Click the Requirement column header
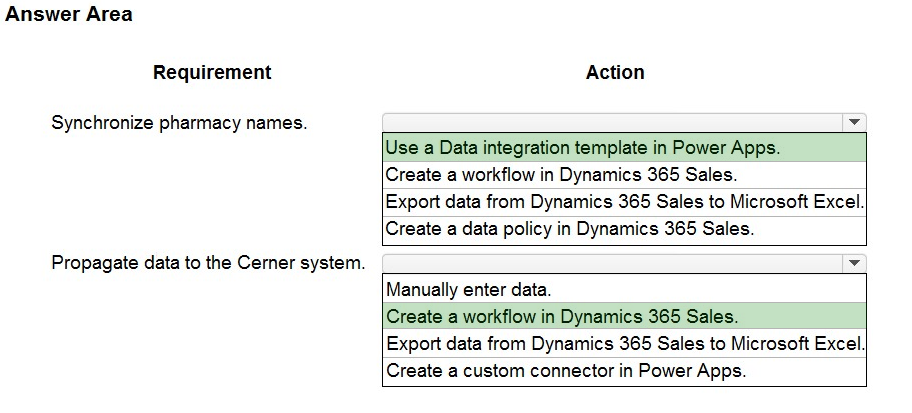This screenshot has width=912, height=413. [x=212, y=72]
